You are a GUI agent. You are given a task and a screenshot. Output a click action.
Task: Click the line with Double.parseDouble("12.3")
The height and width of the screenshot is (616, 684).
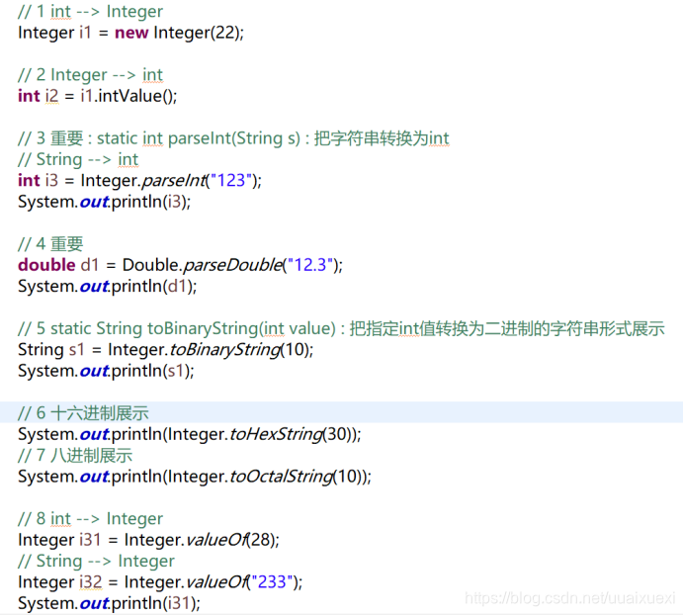pyautogui.click(x=180, y=265)
